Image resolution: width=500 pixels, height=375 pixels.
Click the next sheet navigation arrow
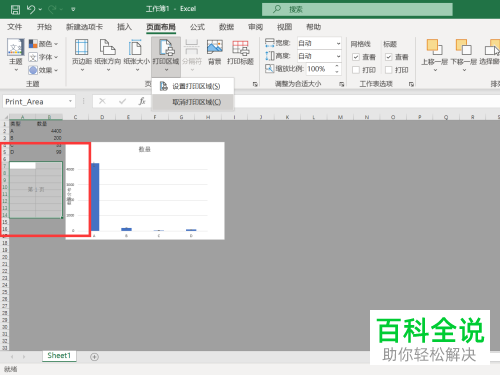[24, 357]
